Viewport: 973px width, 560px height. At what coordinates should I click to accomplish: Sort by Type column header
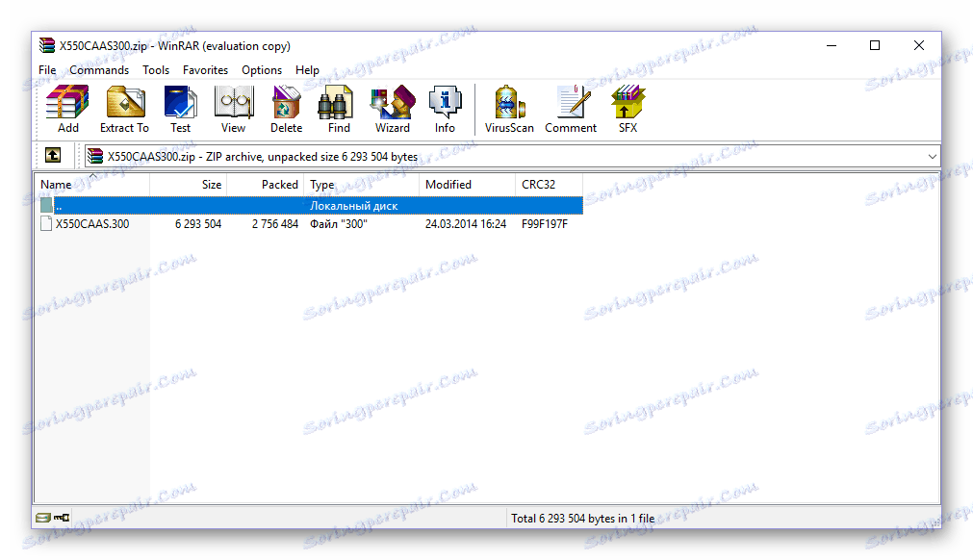coord(362,185)
